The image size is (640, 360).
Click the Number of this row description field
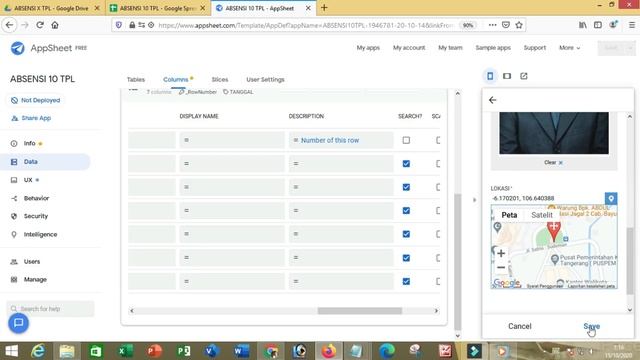341,140
